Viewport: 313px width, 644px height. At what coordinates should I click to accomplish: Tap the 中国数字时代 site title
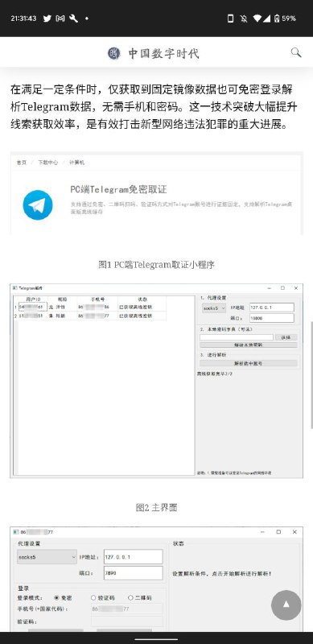click(164, 53)
